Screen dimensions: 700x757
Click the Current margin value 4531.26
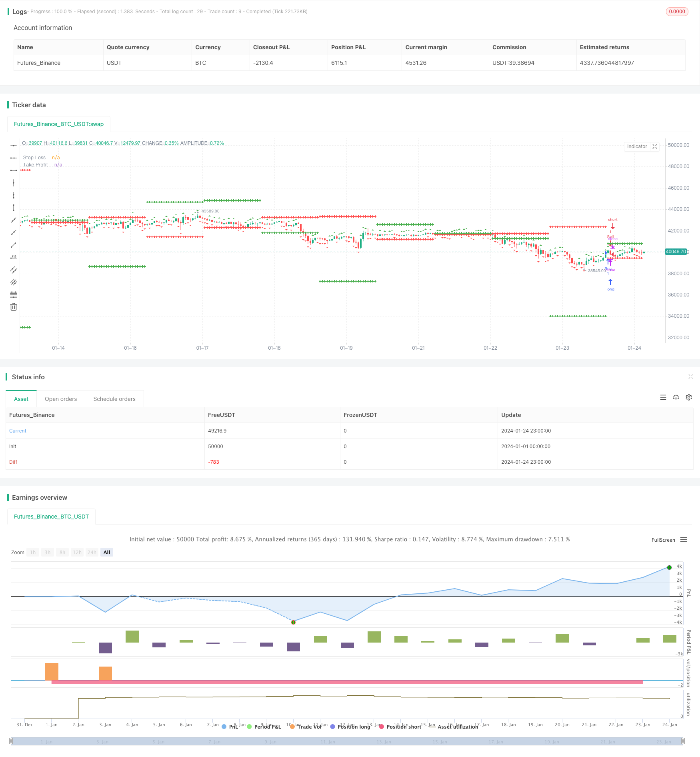point(416,63)
